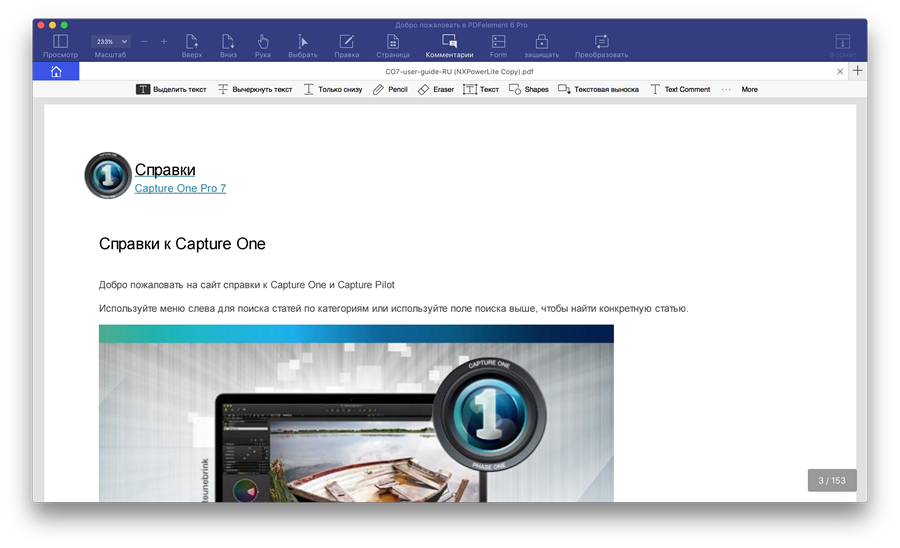Choose Вычеркнуть текст strikethrough tool

click(255, 89)
